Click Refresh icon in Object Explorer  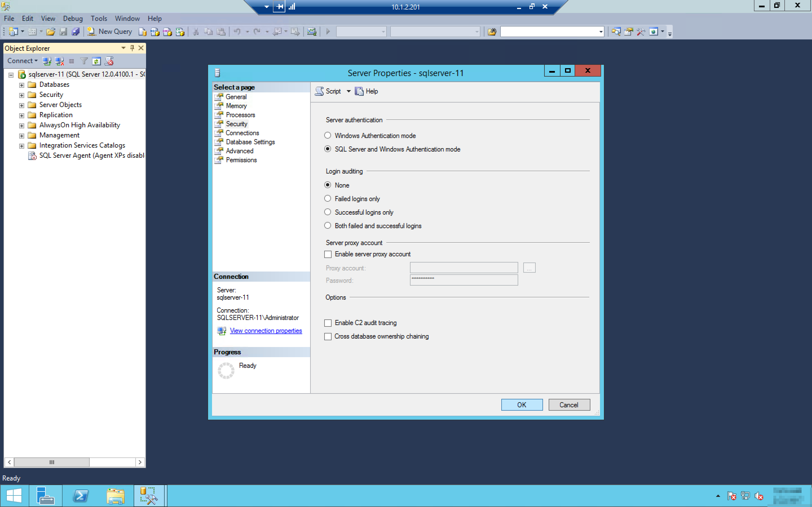96,61
